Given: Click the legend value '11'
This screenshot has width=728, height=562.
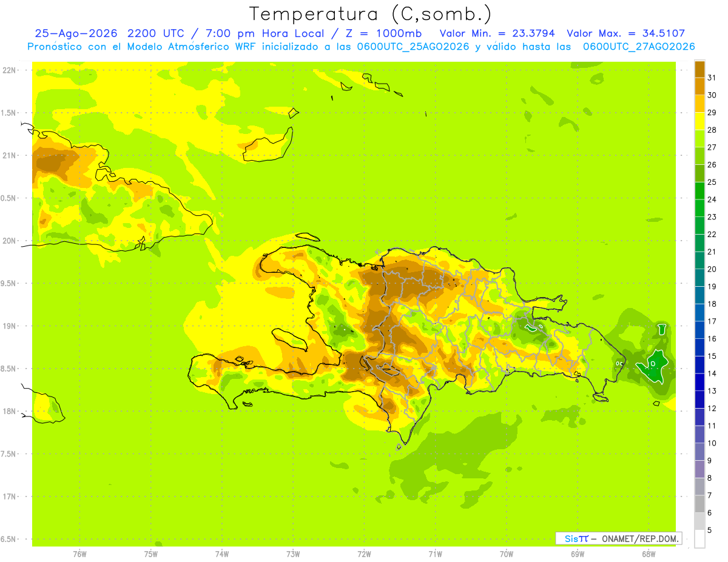Looking at the screenshot, I should coord(712,426).
